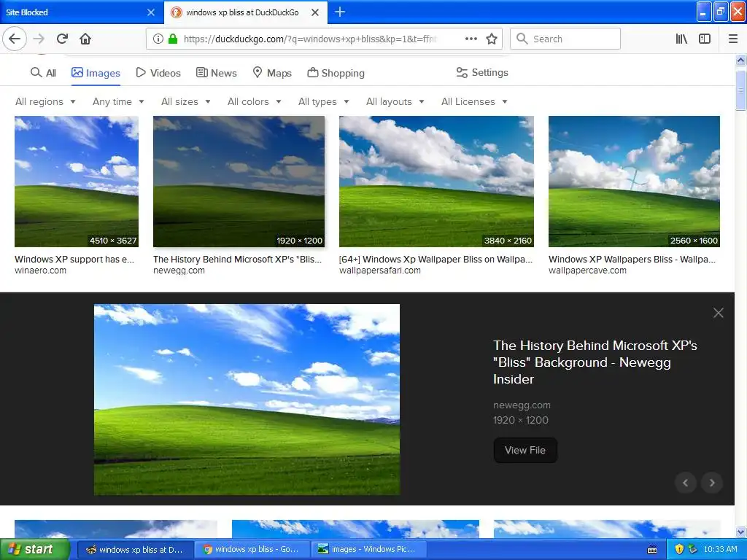Click the View File button
The height and width of the screenshot is (560, 747).
[x=525, y=450]
